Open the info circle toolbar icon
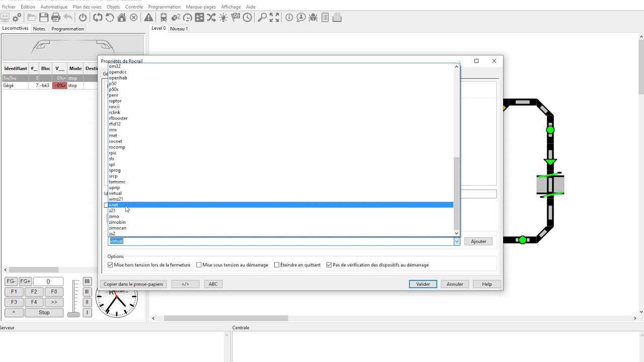 click(x=289, y=18)
